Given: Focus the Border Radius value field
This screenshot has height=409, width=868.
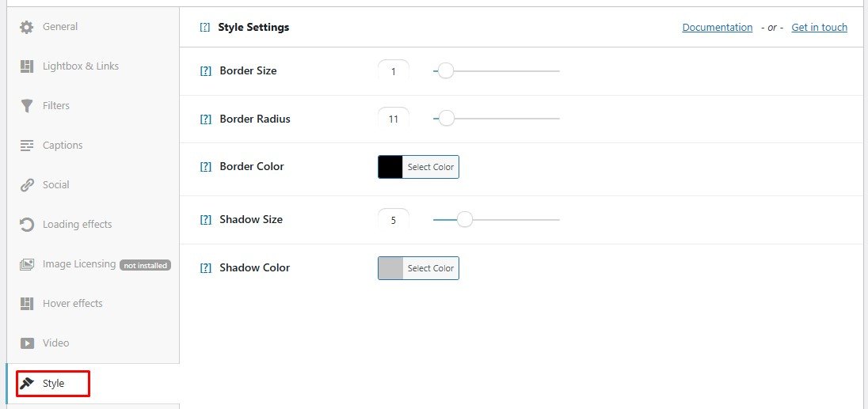Looking at the screenshot, I should [394, 119].
